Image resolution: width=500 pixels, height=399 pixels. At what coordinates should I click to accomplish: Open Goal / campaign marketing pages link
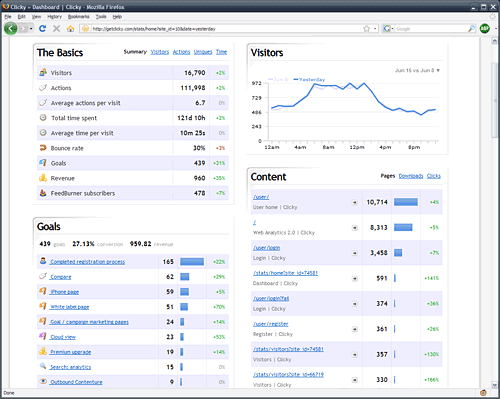(x=89, y=322)
